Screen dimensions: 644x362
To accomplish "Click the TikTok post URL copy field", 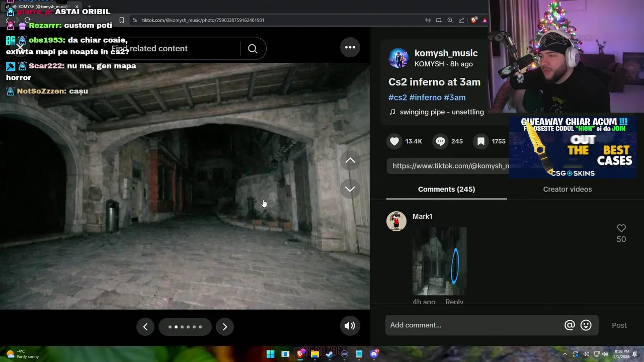I will [x=448, y=166].
